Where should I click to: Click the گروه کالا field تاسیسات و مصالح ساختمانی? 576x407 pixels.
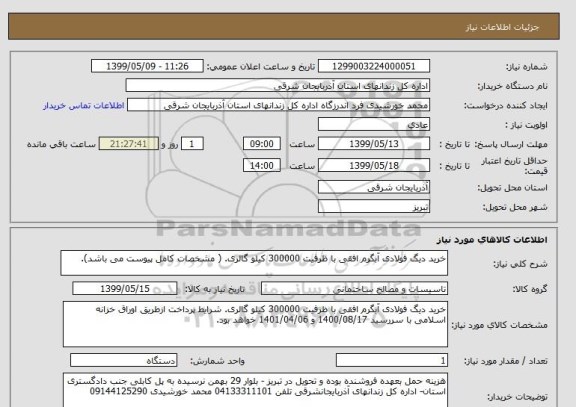(x=354, y=289)
